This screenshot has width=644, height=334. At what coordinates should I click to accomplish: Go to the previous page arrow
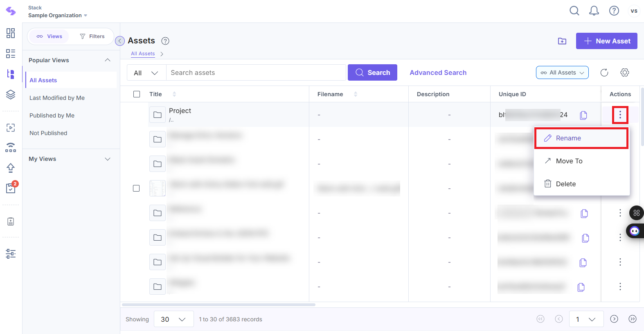(x=559, y=319)
